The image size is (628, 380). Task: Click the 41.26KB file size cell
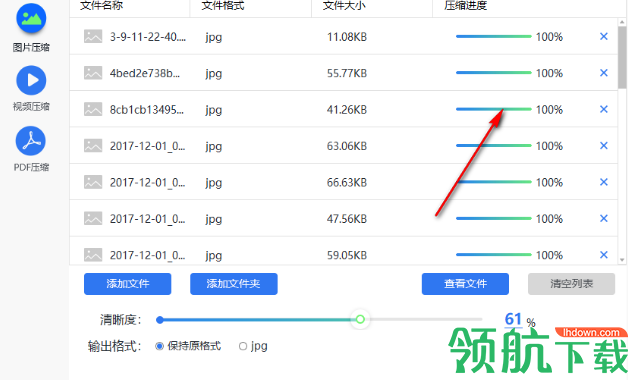click(x=347, y=110)
